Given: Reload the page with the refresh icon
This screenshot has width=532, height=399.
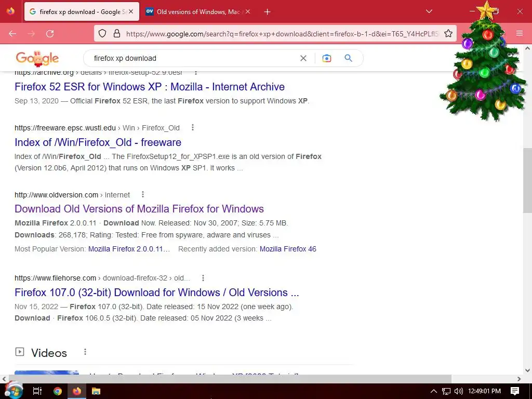Looking at the screenshot, I should [50, 34].
